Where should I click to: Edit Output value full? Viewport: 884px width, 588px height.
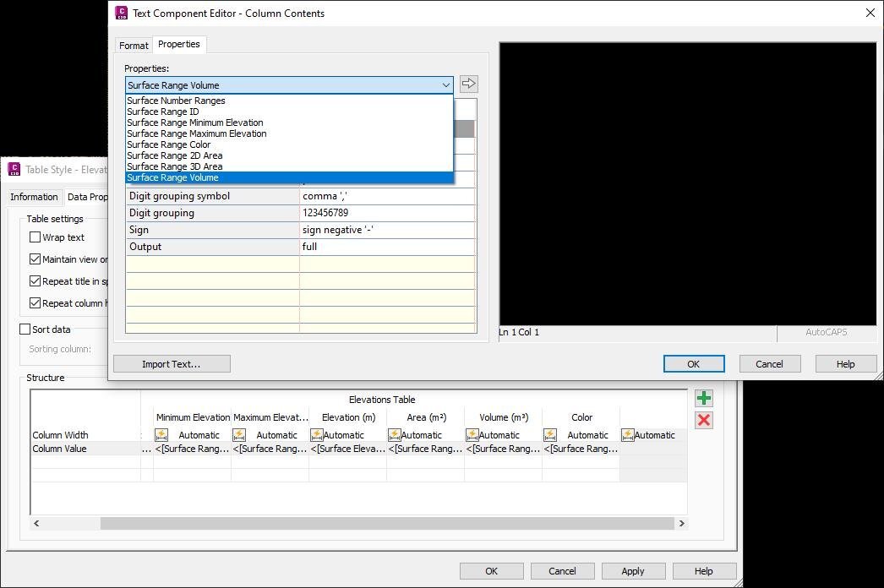pos(387,247)
